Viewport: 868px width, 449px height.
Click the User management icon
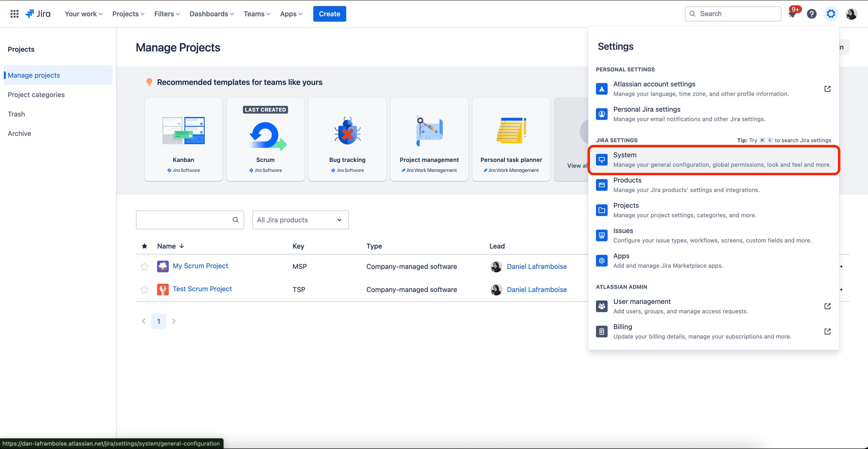point(602,306)
